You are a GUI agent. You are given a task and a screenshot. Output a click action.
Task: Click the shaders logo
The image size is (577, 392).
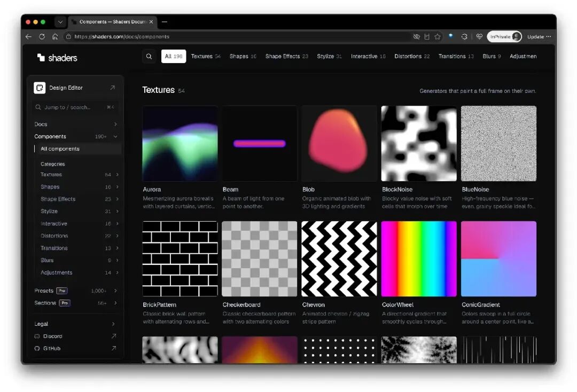pyautogui.click(x=57, y=58)
